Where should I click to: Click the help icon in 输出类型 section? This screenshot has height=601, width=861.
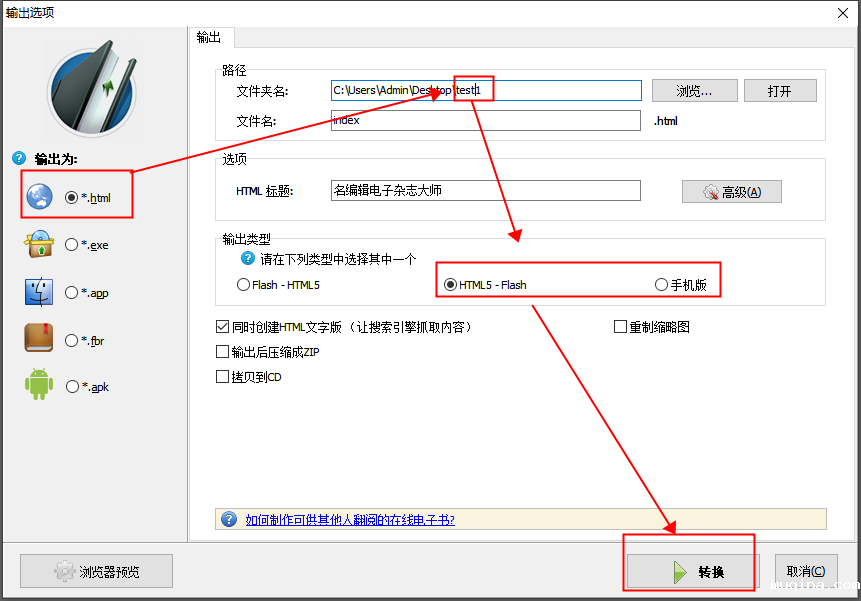[248, 259]
